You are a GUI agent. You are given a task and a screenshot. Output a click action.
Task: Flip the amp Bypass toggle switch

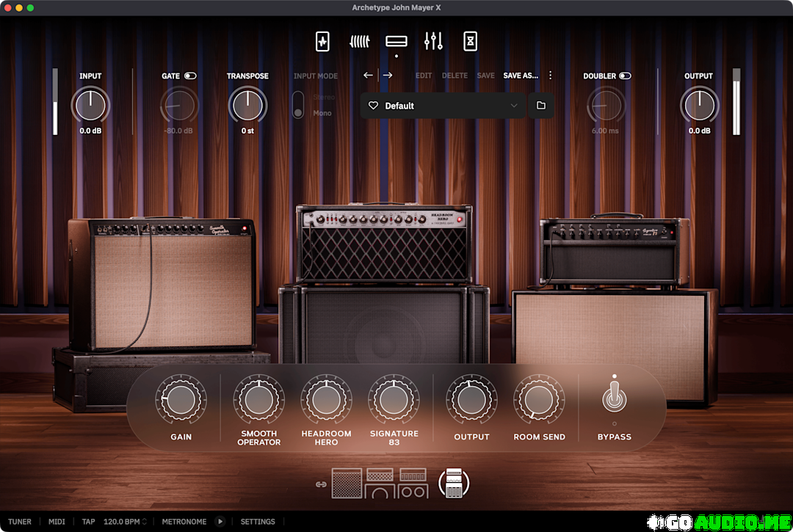(614, 398)
